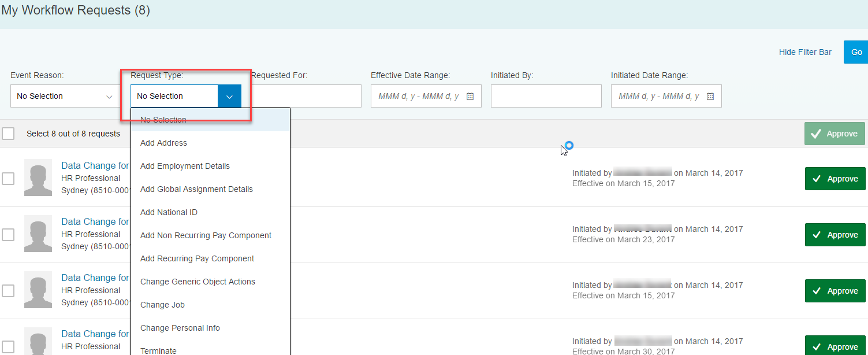Select Add National ID option
The width and height of the screenshot is (868, 355).
point(211,212)
